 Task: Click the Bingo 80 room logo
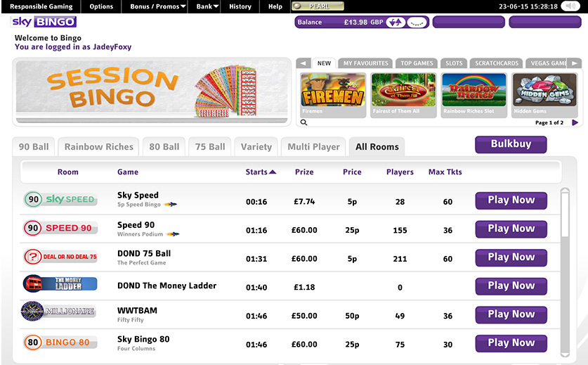[60, 342]
